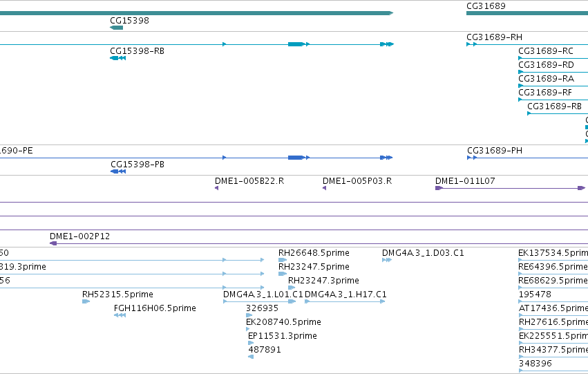Open the EP11531.3prime EST label
The height and width of the screenshot is (374, 588).
(283, 336)
